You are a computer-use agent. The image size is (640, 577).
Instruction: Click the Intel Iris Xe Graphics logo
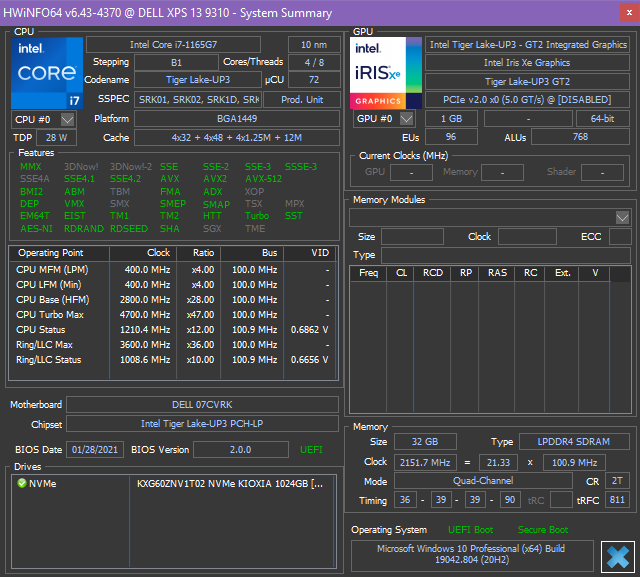pyautogui.click(x=385, y=73)
